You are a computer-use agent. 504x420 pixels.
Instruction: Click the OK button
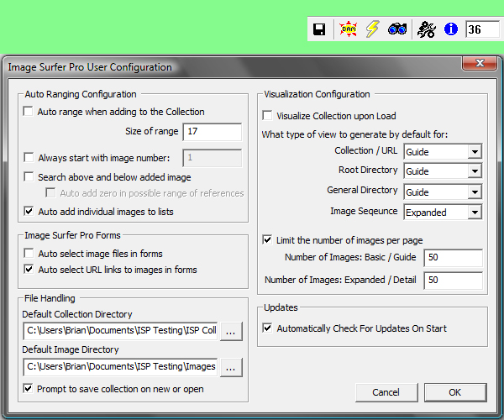pyautogui.click(x=455, y=392)
